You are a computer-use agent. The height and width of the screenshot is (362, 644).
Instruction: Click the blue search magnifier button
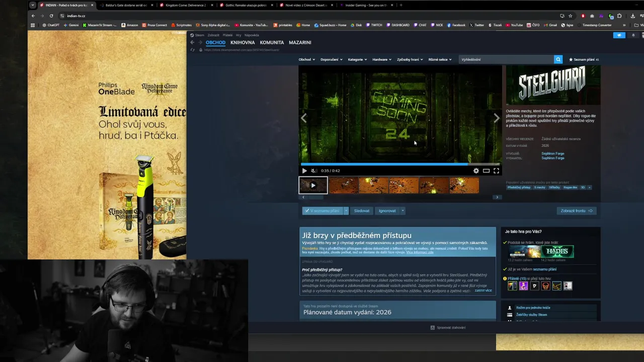[558, 59]
